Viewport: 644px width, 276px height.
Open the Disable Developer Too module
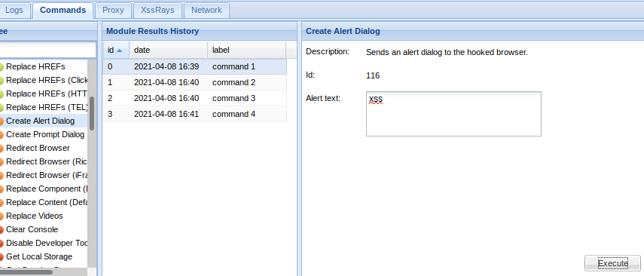(47, 243)
